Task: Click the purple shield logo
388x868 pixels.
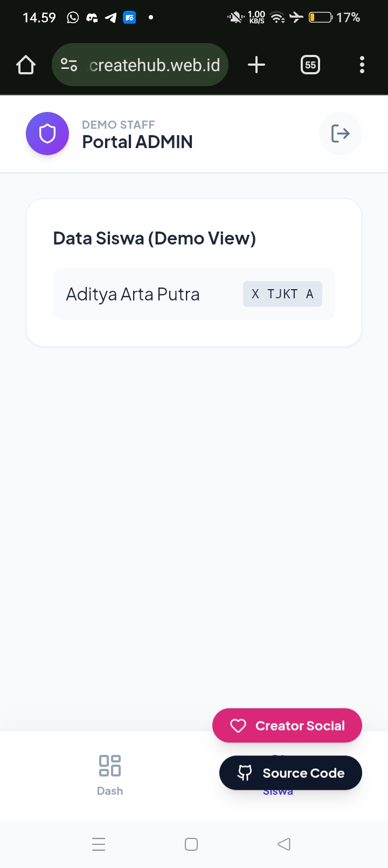Action: 47,134
